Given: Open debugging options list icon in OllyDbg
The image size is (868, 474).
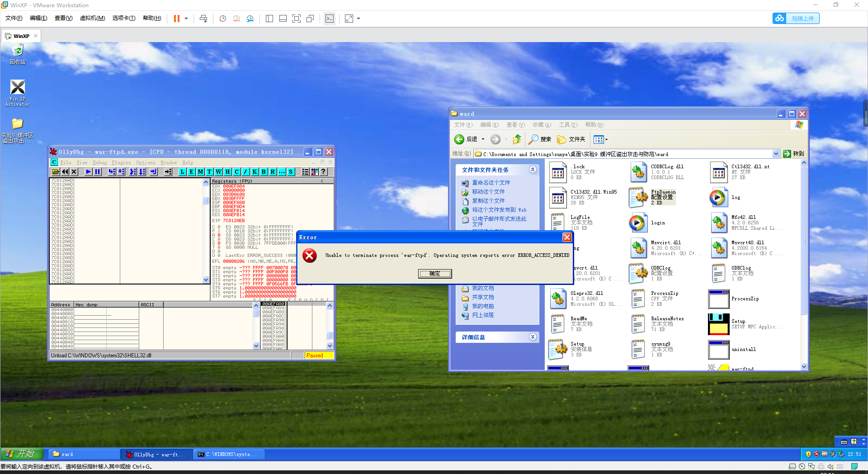Looking at the screenshot, I should pos(306,172).
